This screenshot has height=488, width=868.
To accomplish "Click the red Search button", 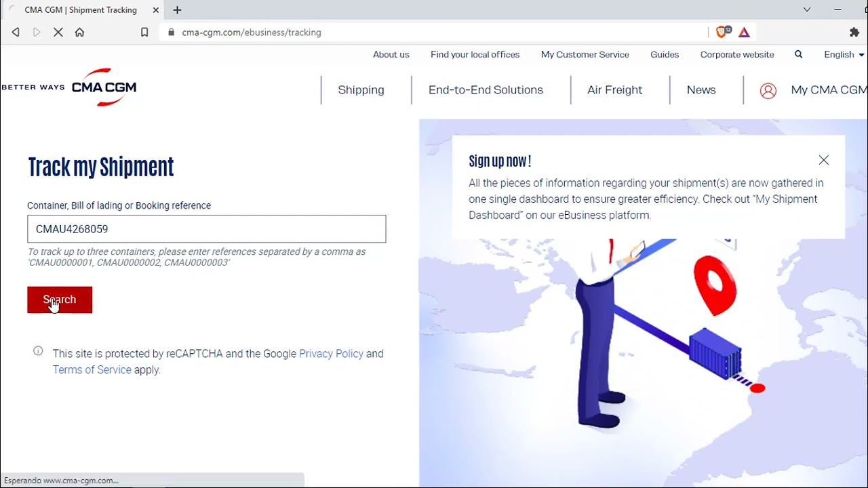I will 60,300.
